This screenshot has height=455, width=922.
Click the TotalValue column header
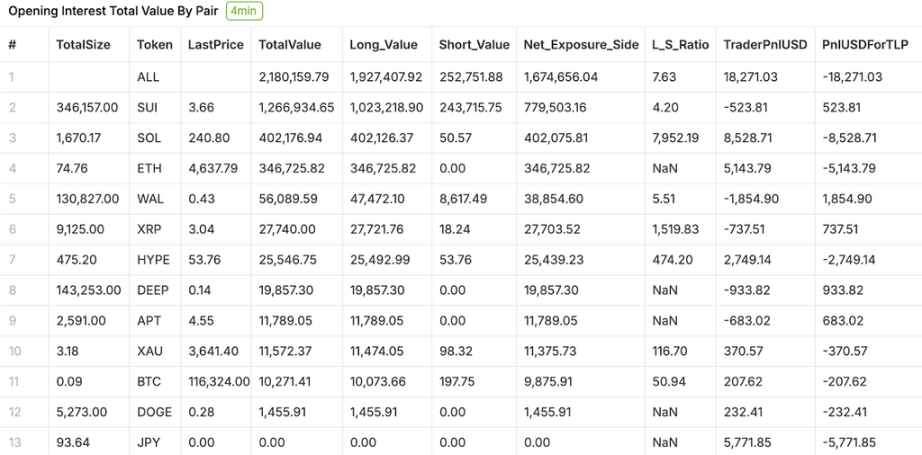[x=289, y=45]
